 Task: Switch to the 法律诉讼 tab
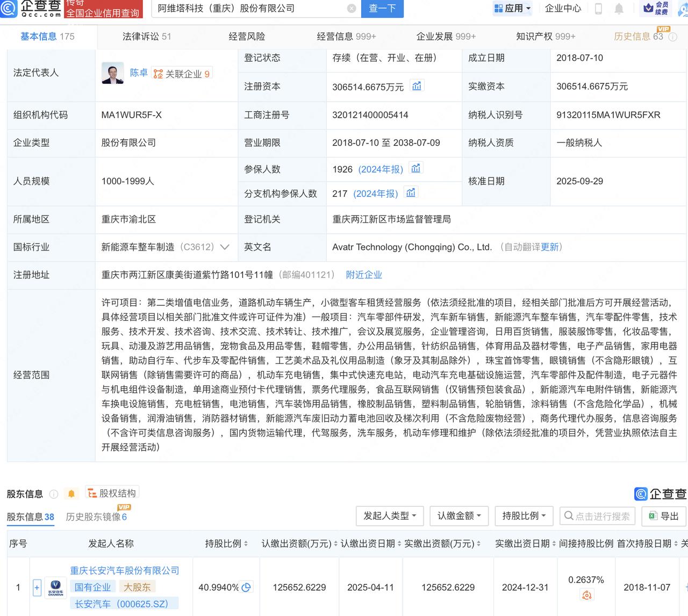coord(147,37)
